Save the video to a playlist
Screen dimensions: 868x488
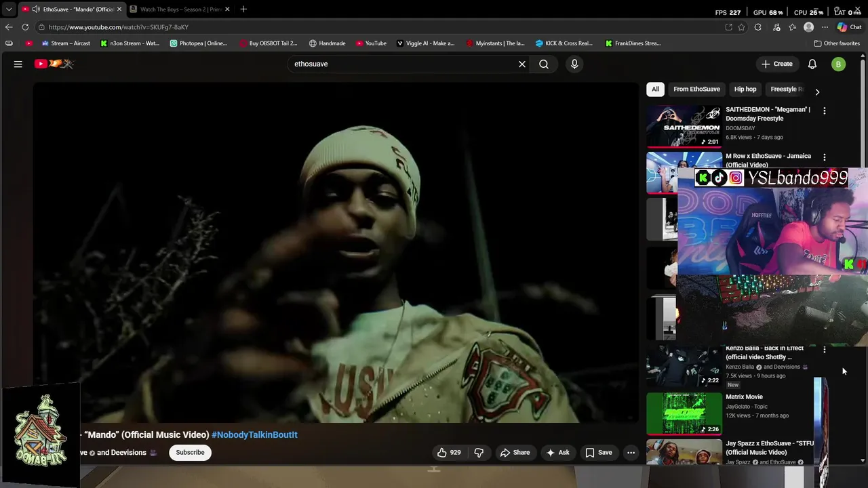(x=599, y=453)
